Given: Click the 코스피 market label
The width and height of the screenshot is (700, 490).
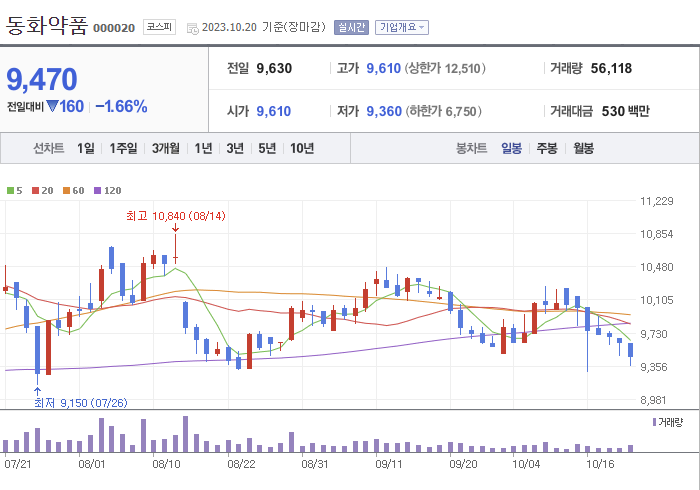Looking at the screenshot, I should pos(159,27).
